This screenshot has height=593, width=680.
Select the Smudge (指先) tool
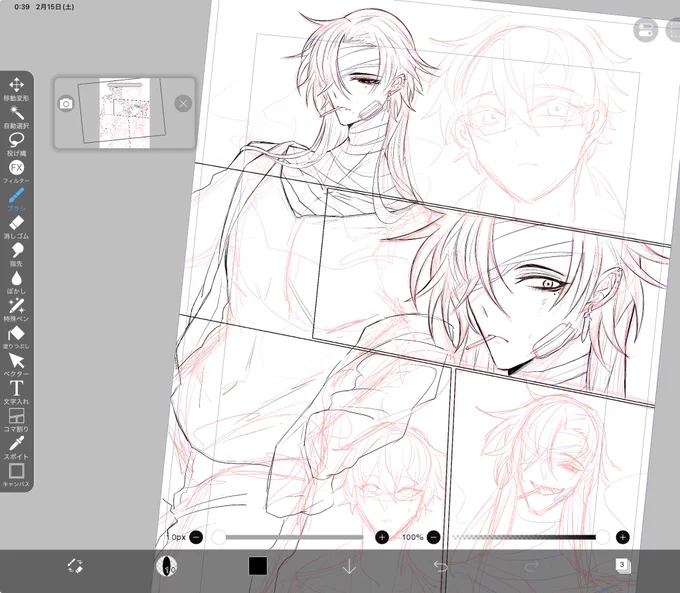[16, 255]
